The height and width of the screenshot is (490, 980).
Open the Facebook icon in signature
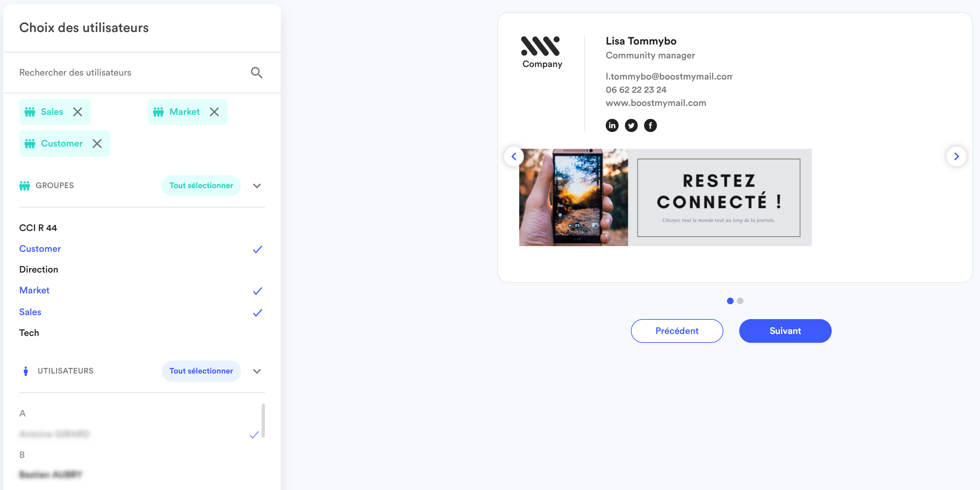click(x=650, y=125)
